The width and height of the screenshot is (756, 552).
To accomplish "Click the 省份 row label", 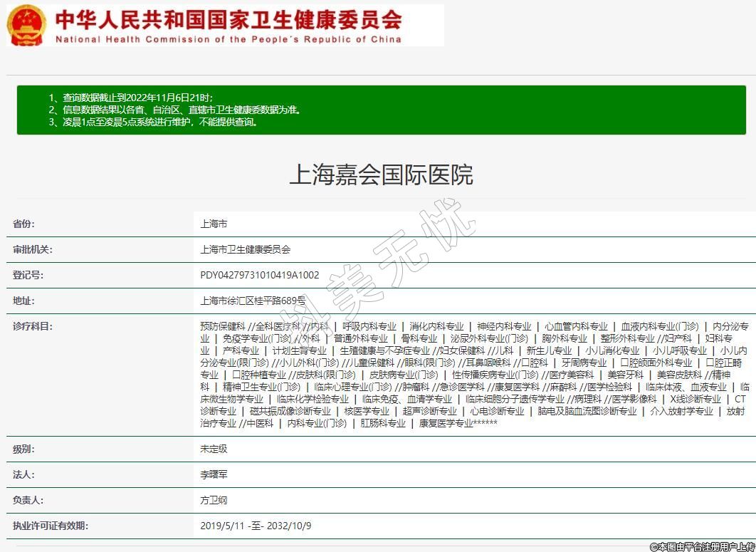I will click(x=23, y=224).
